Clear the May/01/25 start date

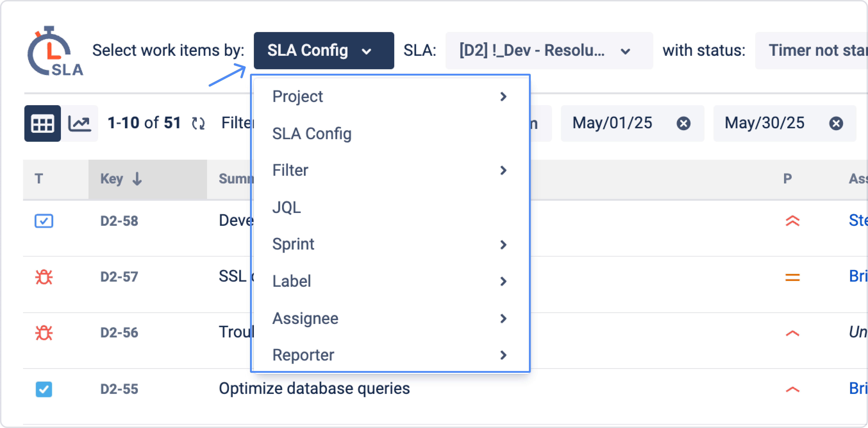(683, 123)
